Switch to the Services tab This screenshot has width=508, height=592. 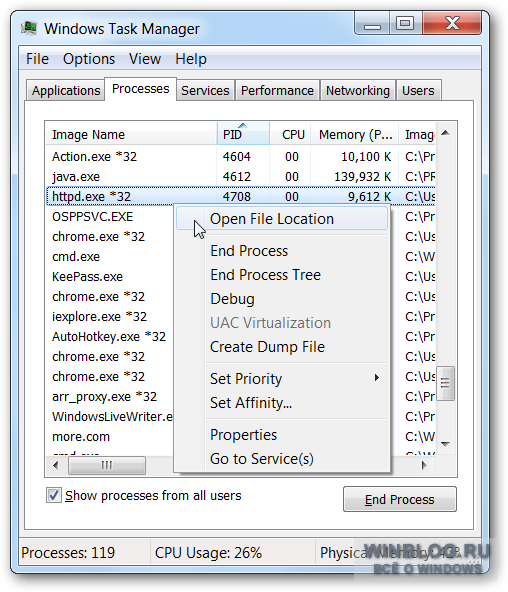205,91
